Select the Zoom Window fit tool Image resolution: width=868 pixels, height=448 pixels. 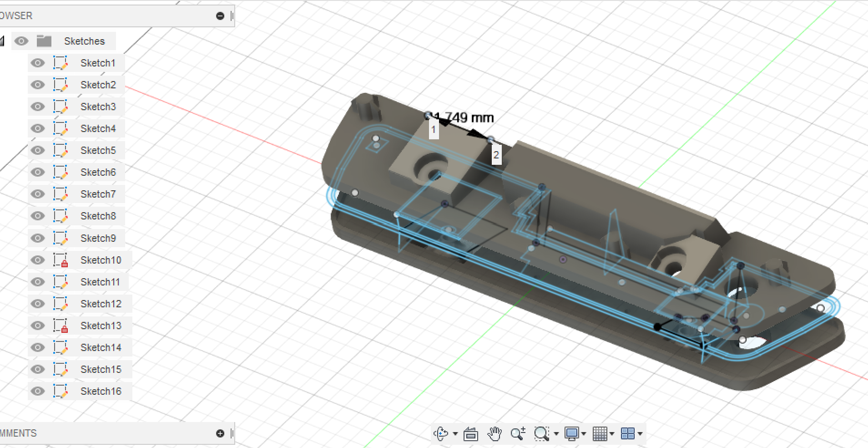(541, 434)
